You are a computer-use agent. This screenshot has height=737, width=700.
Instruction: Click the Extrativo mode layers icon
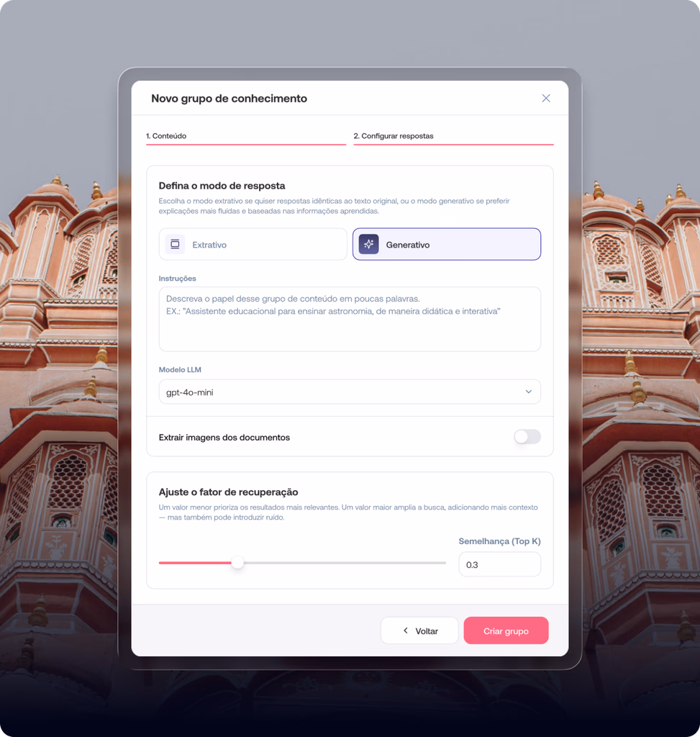pos(175,245)
